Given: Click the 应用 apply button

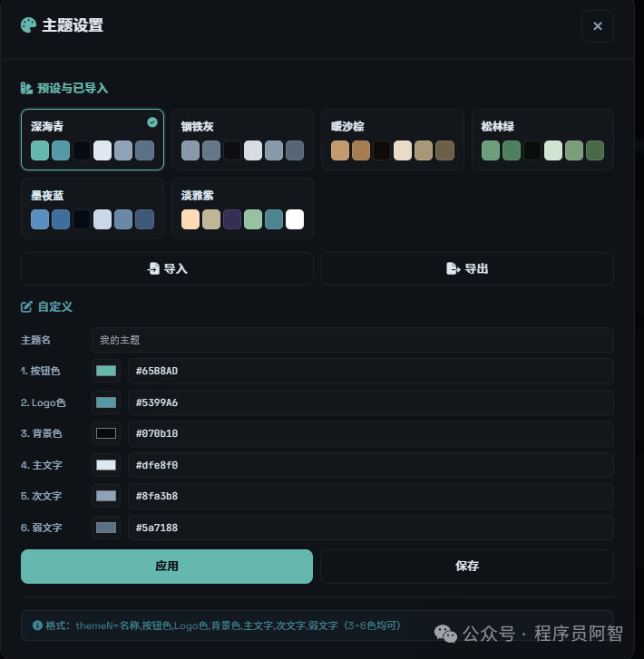Looking at the screenshot, I should pyautogui.click(x=167, y=567).
